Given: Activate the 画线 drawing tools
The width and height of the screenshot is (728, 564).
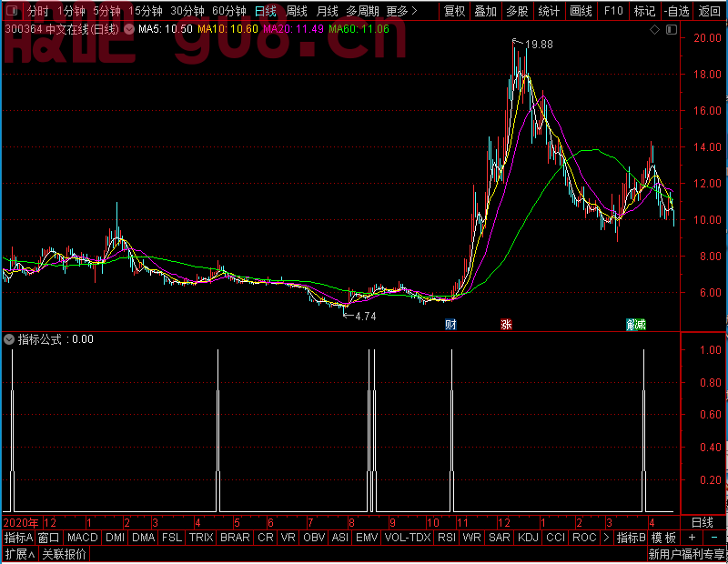Looking at the screenshot, I should coord(581,11).
